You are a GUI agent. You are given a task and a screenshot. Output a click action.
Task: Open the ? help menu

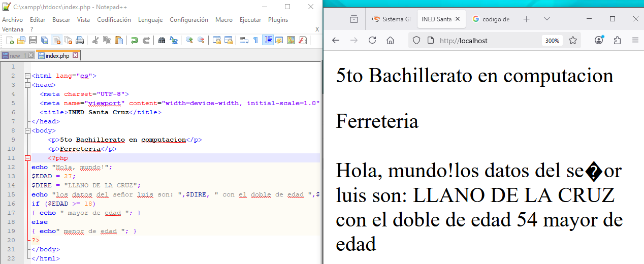31,29
